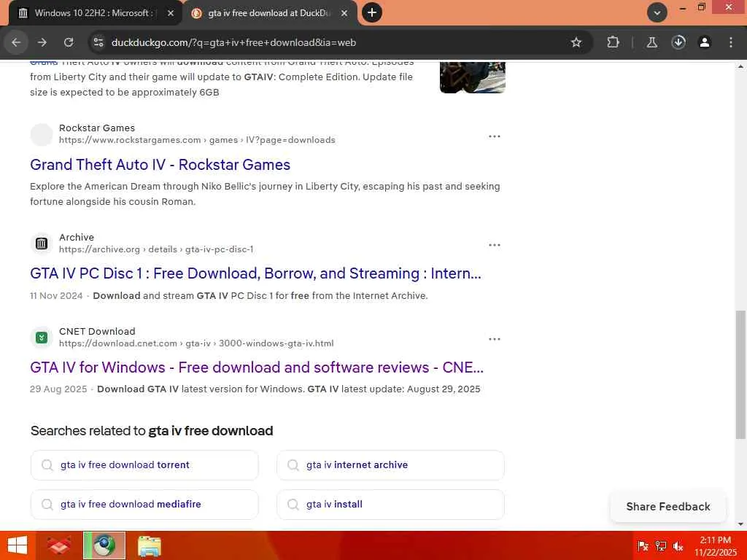The image size is (747, 560).
Task: Switch to the Windows 10 22H2 tab
Action: [94, 13]
